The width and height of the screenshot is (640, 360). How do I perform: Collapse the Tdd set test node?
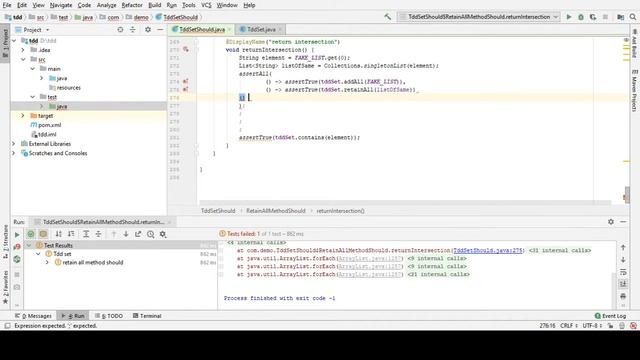[x=38, y=254]
